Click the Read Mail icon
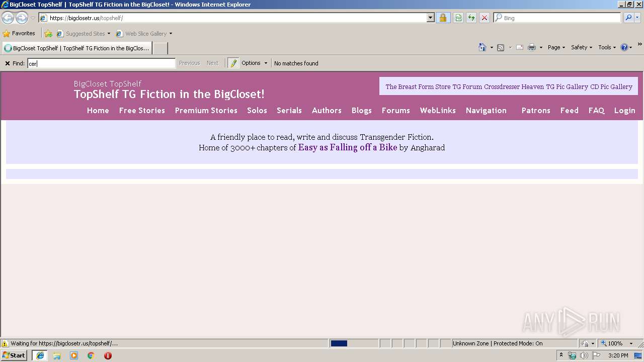Viewport: 644px width, 362px height. click(520, 47)
